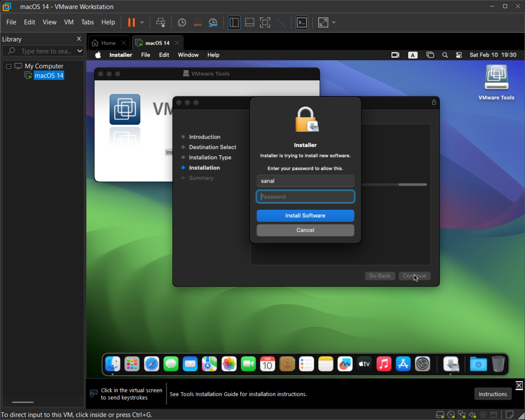Viewport: 525px width, 420px height.
Task: Open Music app from the dock
Action: coord(384,364)
